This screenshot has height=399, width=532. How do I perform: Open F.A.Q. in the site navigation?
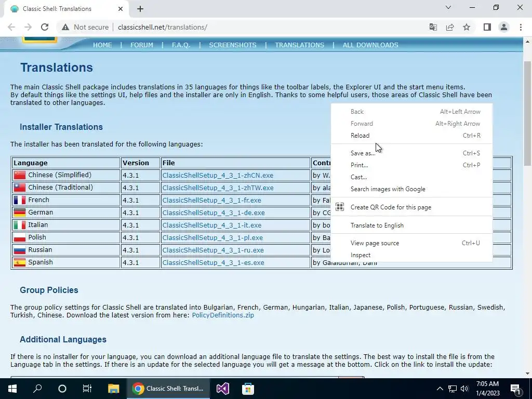pos(181,45)
